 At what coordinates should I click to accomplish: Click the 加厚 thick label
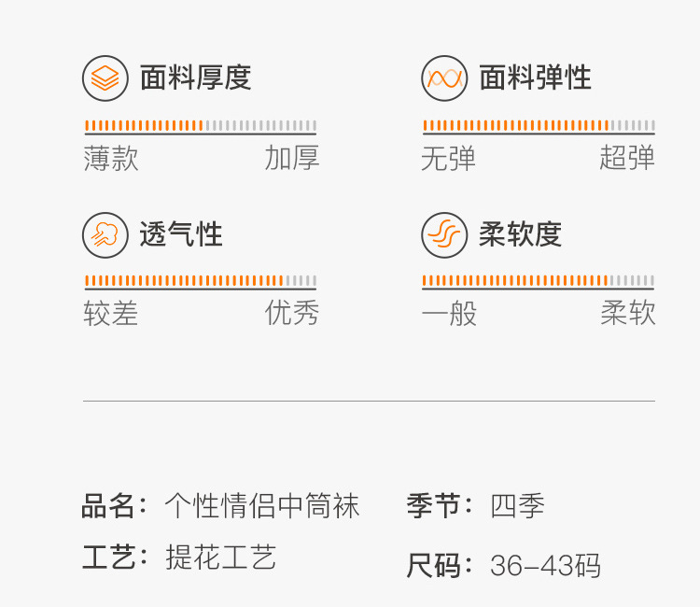tap(292, 159)
